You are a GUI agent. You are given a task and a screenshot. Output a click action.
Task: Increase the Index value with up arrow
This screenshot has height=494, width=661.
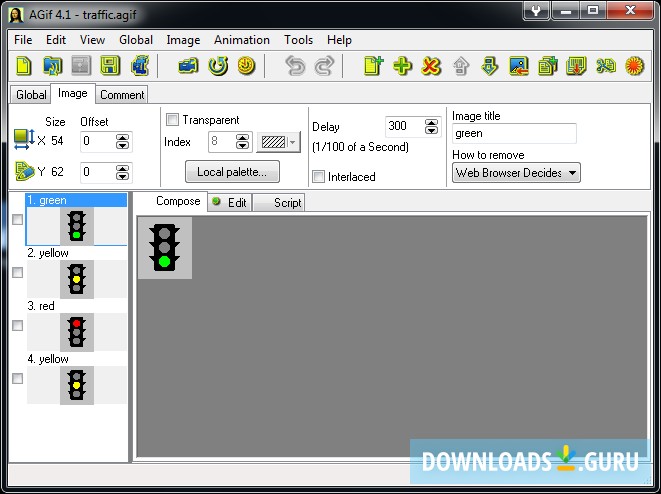tap(242, 137)
